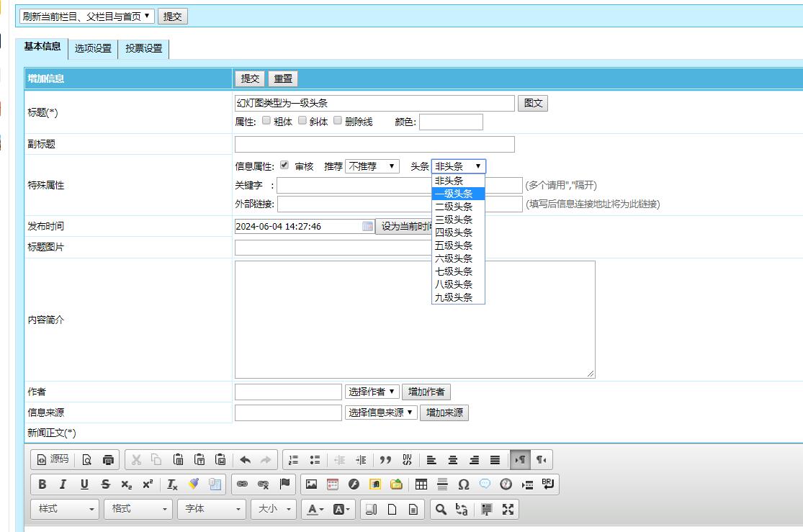The image size is (803, 532).
Task: Click the Bold icon in the editor toolbar
Action: coord(42,484)
